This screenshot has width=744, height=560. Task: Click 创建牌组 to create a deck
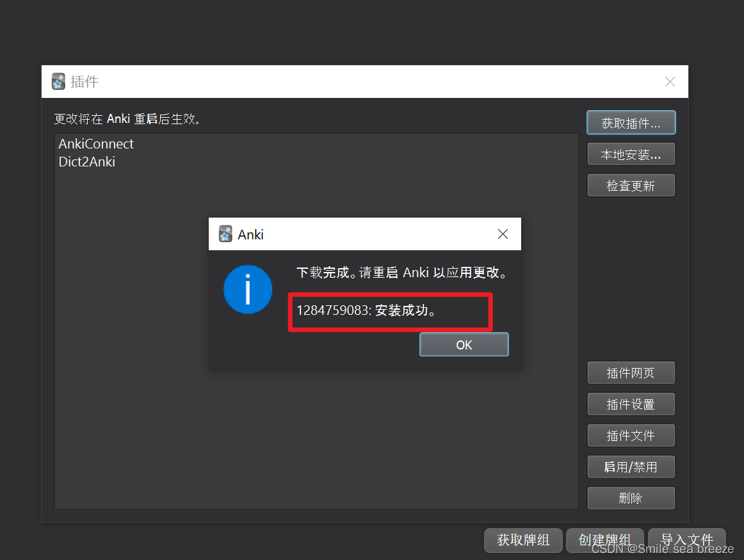[x=604, y=540]
